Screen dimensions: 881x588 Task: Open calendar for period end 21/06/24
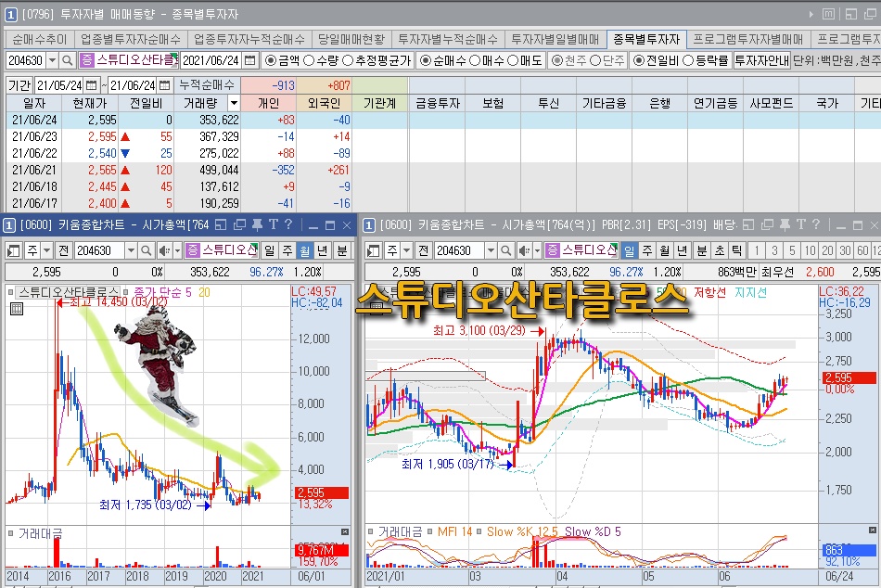165,85
